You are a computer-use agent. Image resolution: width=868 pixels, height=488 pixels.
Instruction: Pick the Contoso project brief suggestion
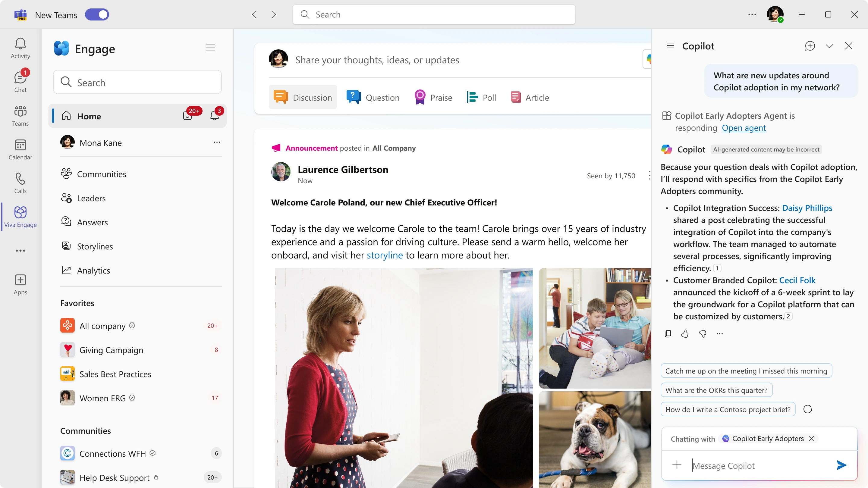point(728,409)
